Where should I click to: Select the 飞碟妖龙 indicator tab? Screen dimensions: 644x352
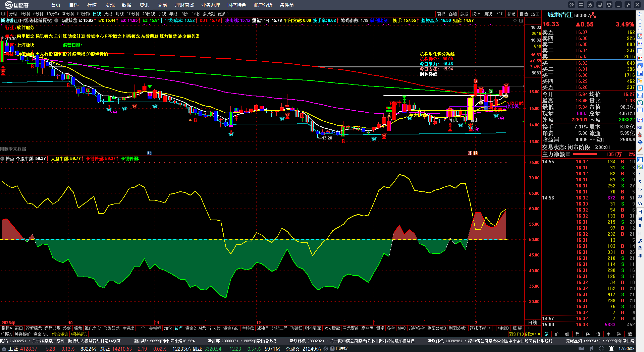[x=112, y=328]
